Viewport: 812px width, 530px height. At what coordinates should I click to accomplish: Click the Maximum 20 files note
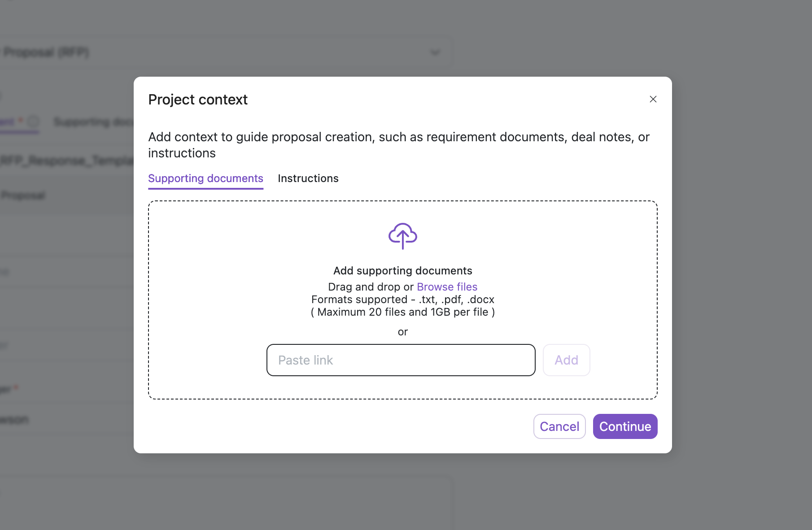point(403,312)
